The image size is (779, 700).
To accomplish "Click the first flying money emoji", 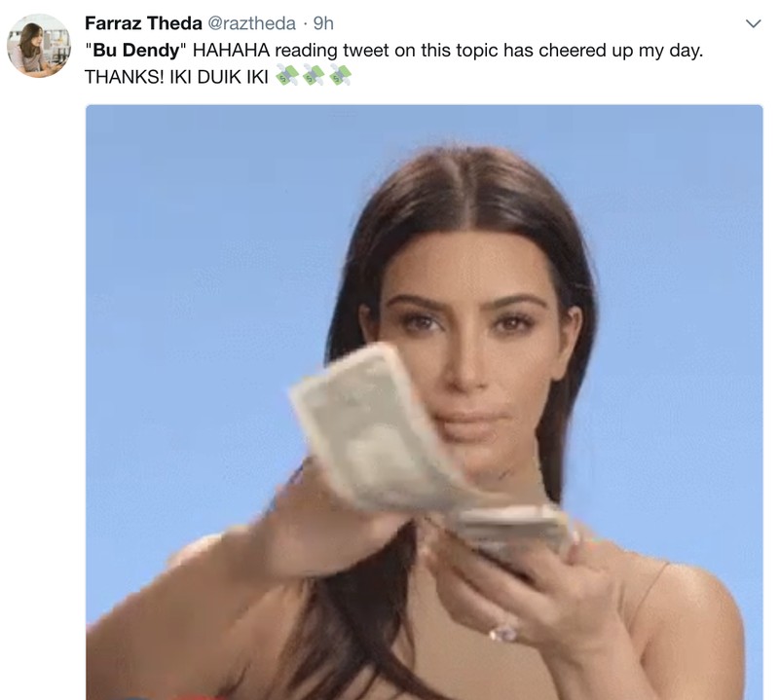I will pyautogui.click(x=287, y=76).
